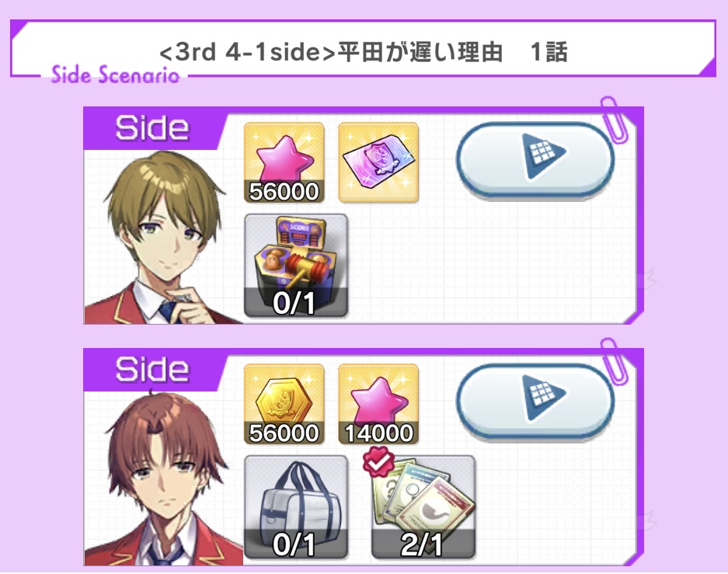Click the second Side label tab

tap(152, 370)
